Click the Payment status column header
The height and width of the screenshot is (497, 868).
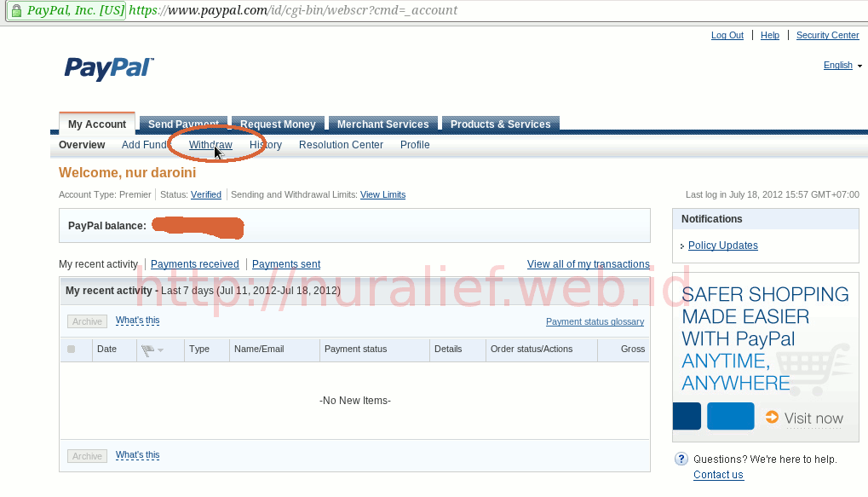coord(355,349)
